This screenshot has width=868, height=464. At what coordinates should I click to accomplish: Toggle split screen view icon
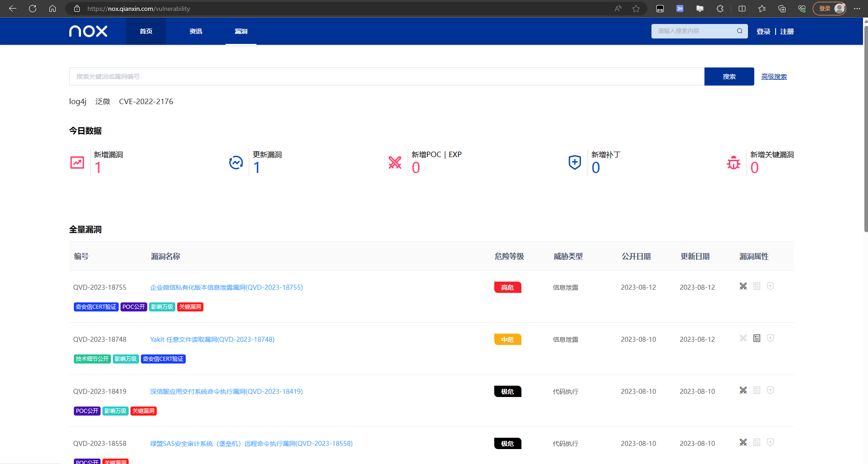coord(742,9)
